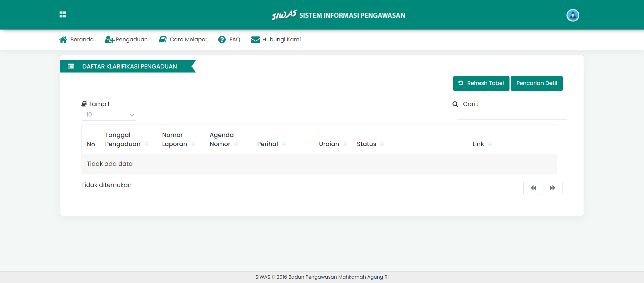
Task: Sort by Nomor Laporan column arrows
Action: click(193, 144)
